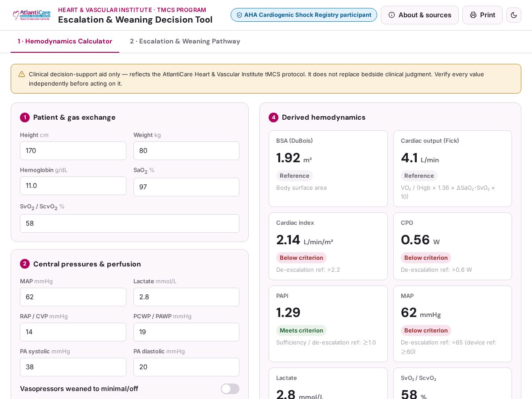Click 'Below criterion' badge under CPO
This screenshot has width=532, height=399.
[426, 258]
